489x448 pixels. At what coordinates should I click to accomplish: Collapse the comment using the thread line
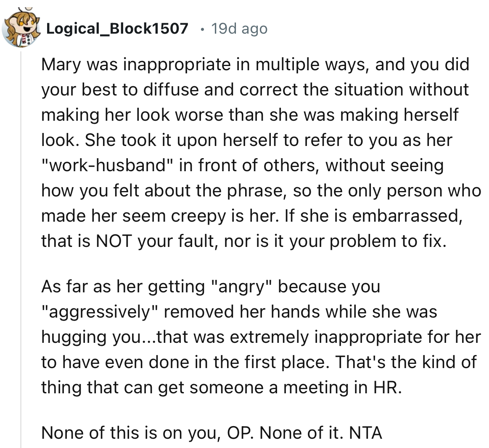point(21,252)
